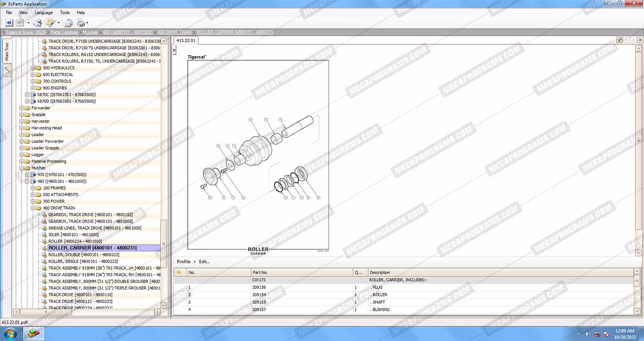This screenshot has height=341, width=644.
Task: Select IDLER [4800101 - 4801000] tree entry
Action: [x=73, y=234]
